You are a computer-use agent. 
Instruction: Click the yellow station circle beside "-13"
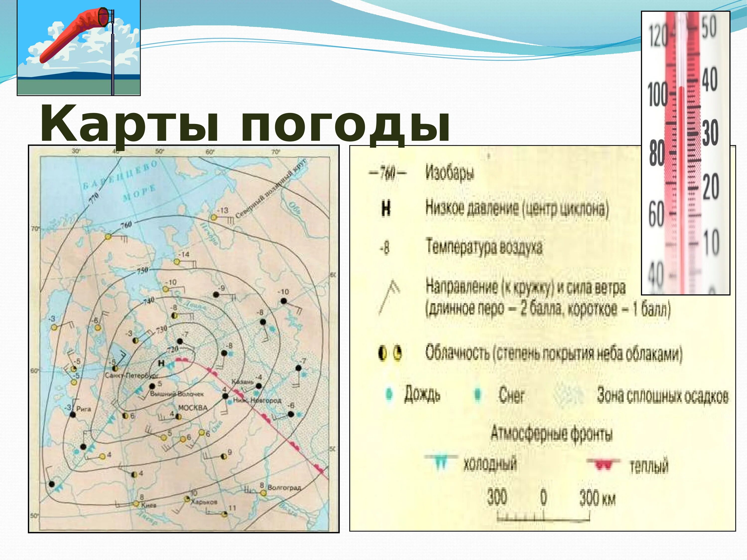[x=213, y=217]
